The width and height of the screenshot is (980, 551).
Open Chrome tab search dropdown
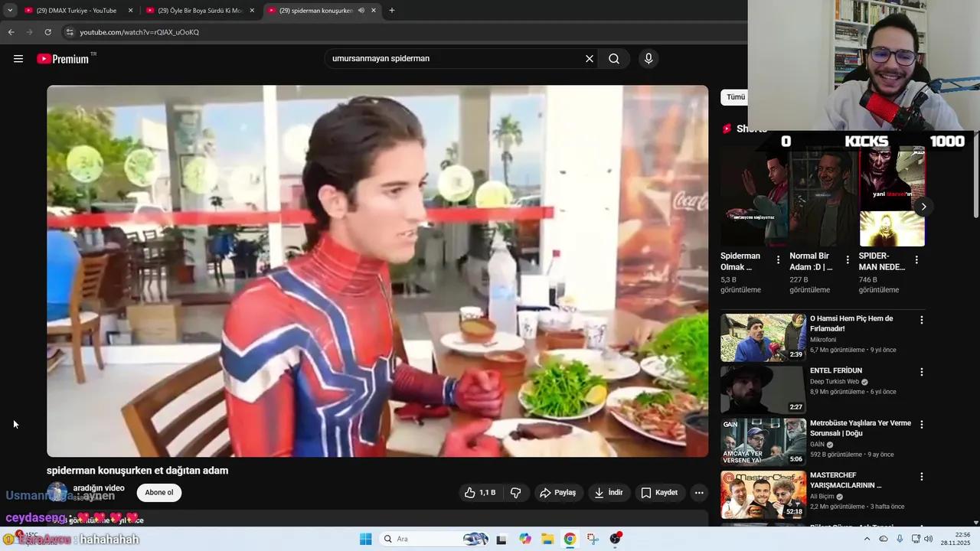pos(10,11)
